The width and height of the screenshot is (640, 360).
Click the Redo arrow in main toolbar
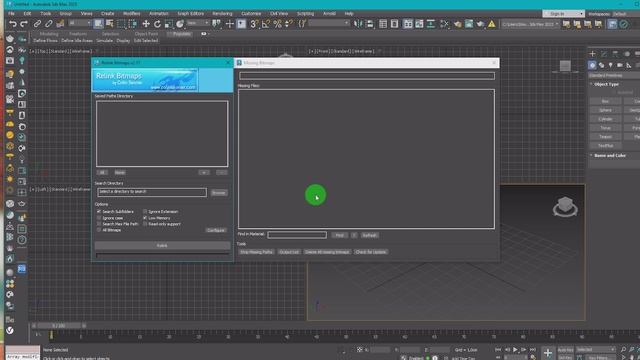click(x=24, y=24)
